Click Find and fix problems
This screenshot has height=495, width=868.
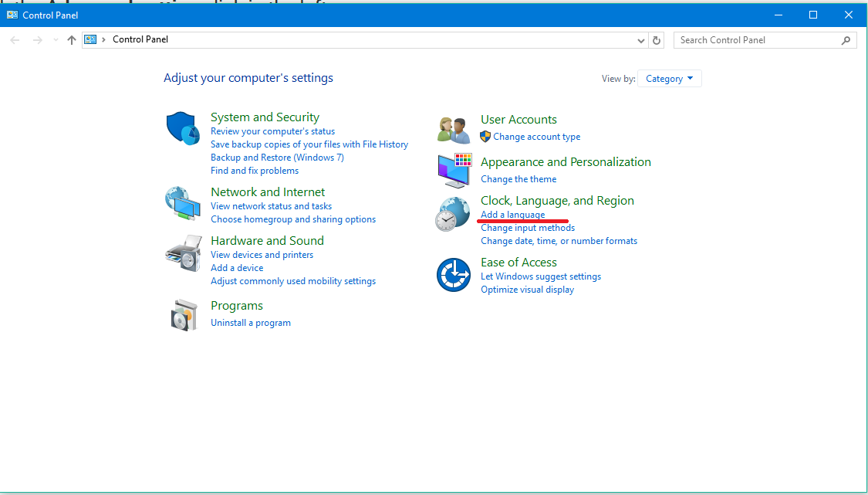point(254,171)
